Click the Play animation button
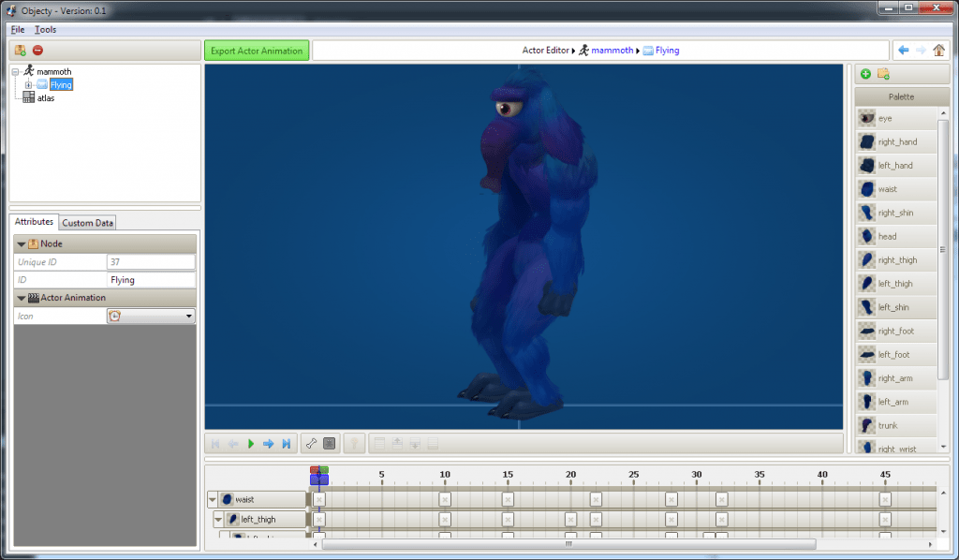This screenshot has height=560, width=959. pos(251,444)
